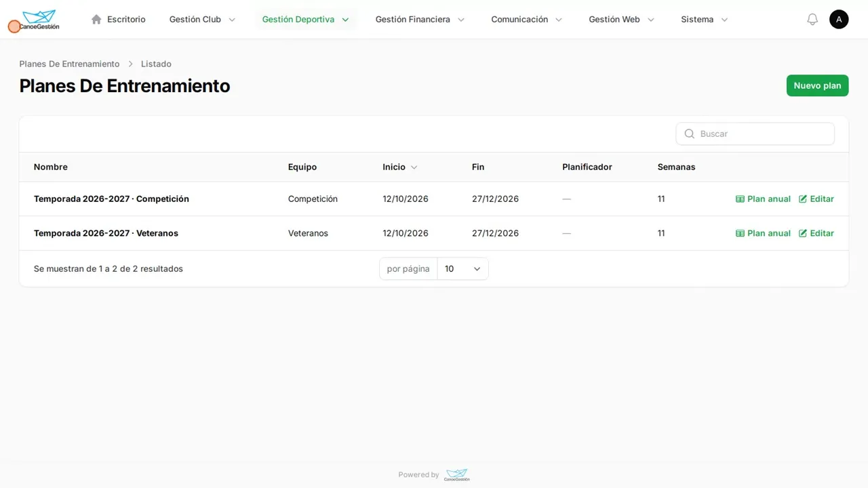Click the Veteranos team cell
This screenshot has height=488, width=868.
pyautogui.click(x=308, y=233)
